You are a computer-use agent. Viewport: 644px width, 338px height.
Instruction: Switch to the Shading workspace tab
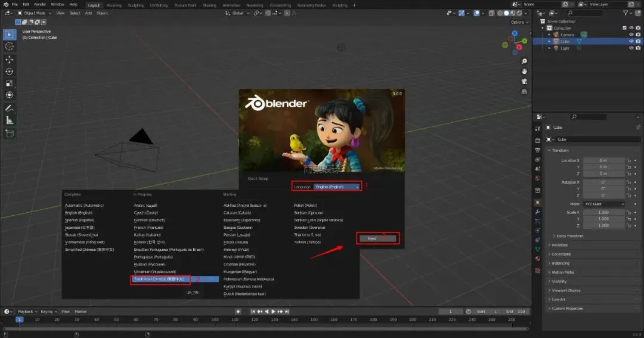(x=209, y=5)
